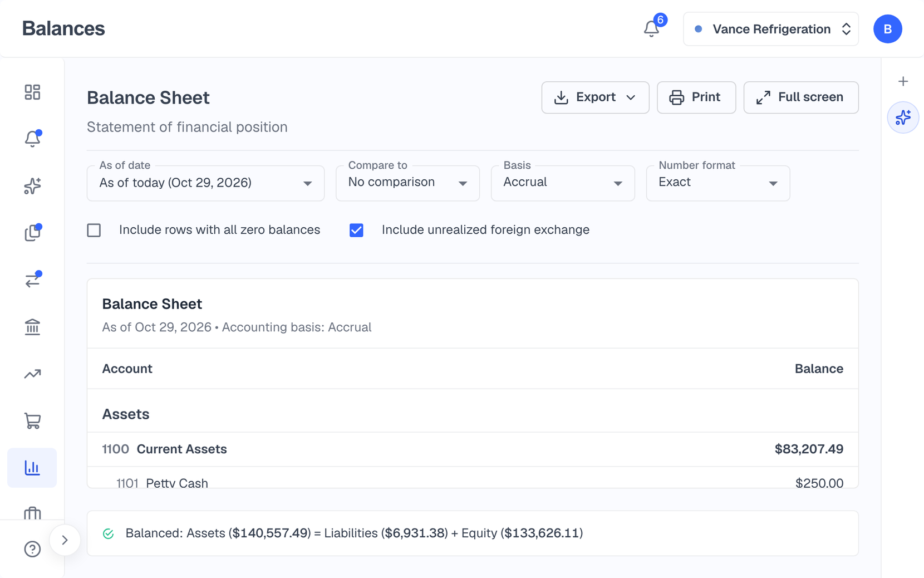Click the Account column header
Image resolution: width=924 pixels, height=578 pixels.
click(x=127, y=369)
